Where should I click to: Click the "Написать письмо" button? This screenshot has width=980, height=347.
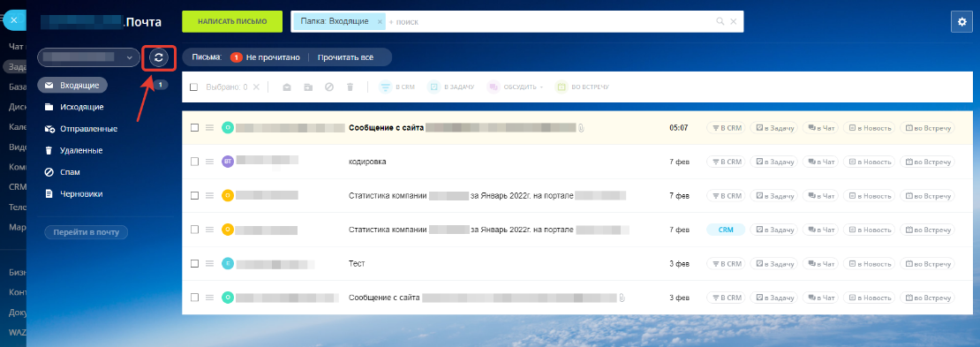[232, 21]
